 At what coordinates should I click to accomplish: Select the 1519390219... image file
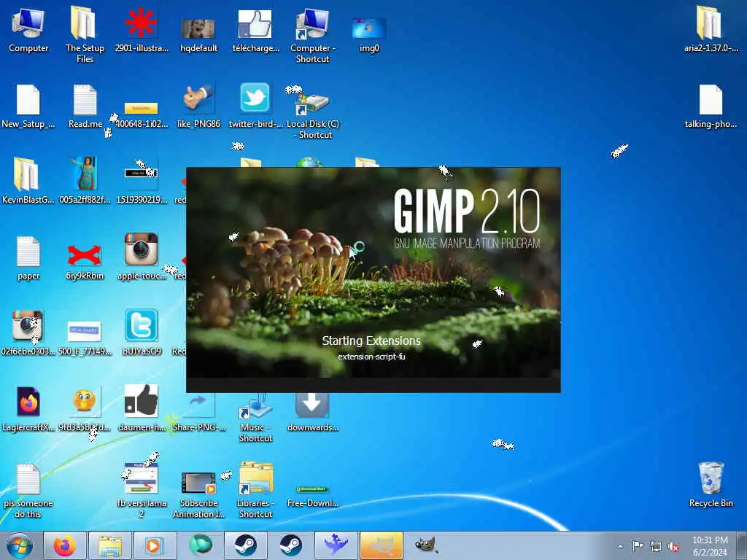click(142, 186)
